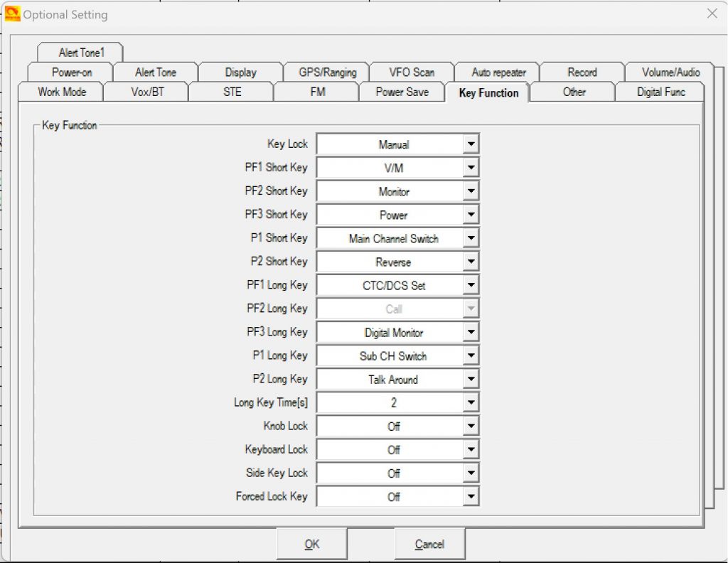This screenshot has height=563, width=728.
Task: Expand the PF3 Short Key Power dropdown
Action: [470, 215]
